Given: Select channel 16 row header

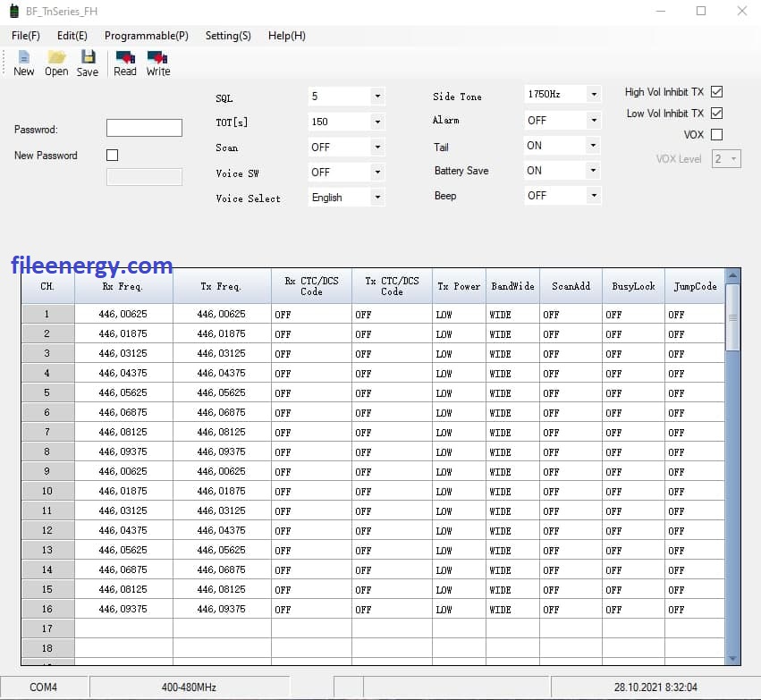Looking at the screenshot, I should (x=47, y=608).
